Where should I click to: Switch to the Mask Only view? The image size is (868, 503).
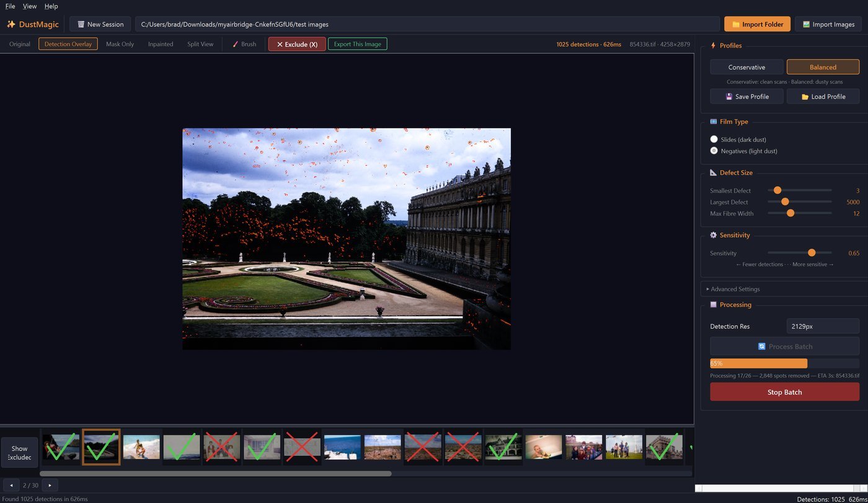[120, 44]
